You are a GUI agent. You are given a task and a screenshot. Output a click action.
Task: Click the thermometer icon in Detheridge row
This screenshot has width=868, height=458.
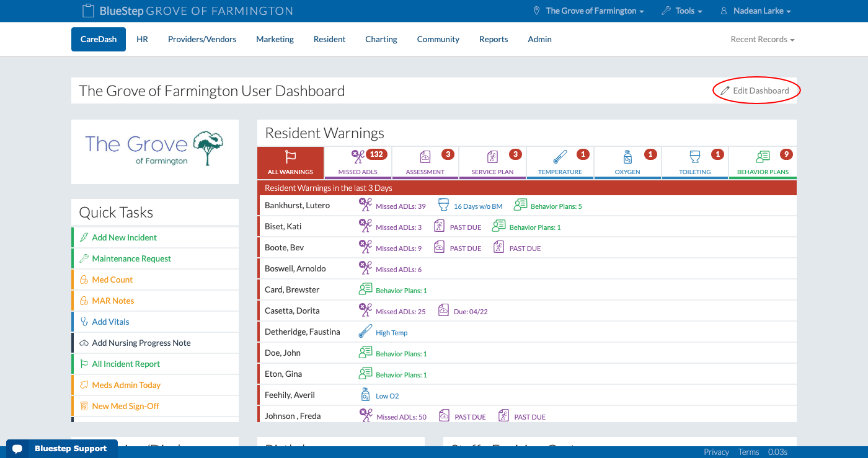(366, 332)
